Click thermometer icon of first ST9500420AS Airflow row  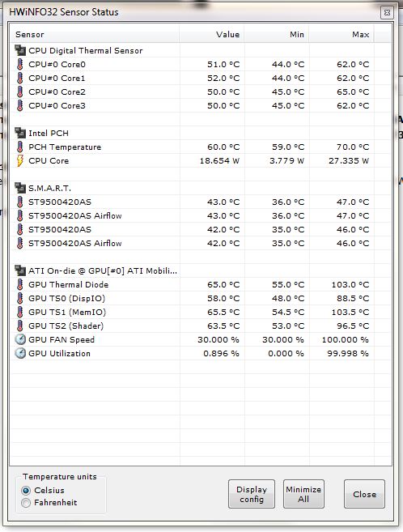pos(20,215)
